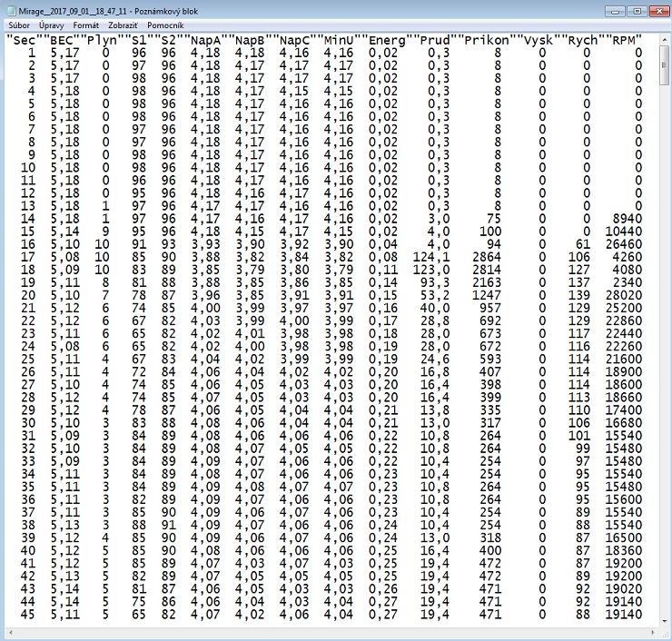Click NapA value 3,93 in row 16
The width and height of the screenshot is (672, 641).
tap(205, 244)
